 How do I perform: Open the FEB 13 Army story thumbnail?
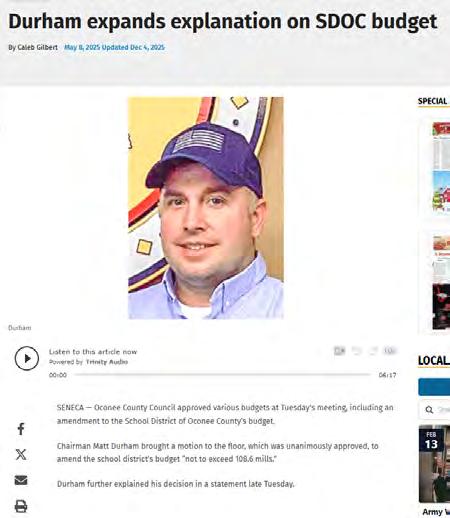click(434, 464)
